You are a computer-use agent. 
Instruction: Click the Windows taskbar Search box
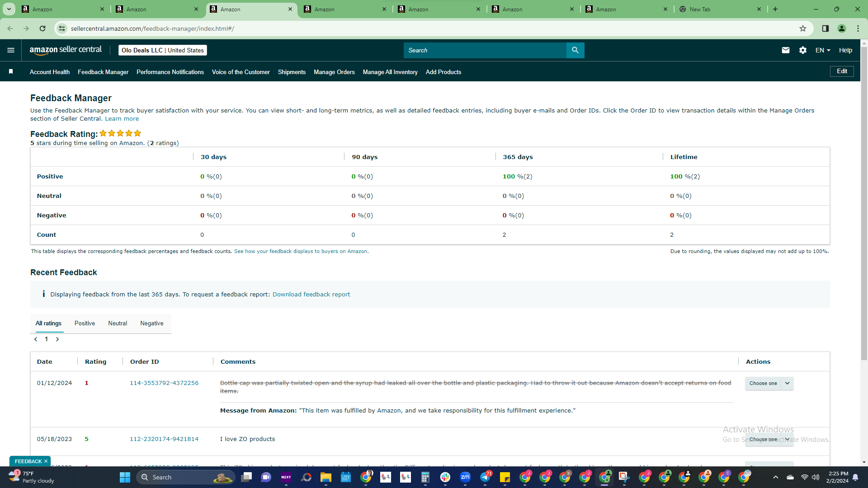click(186, 477)
